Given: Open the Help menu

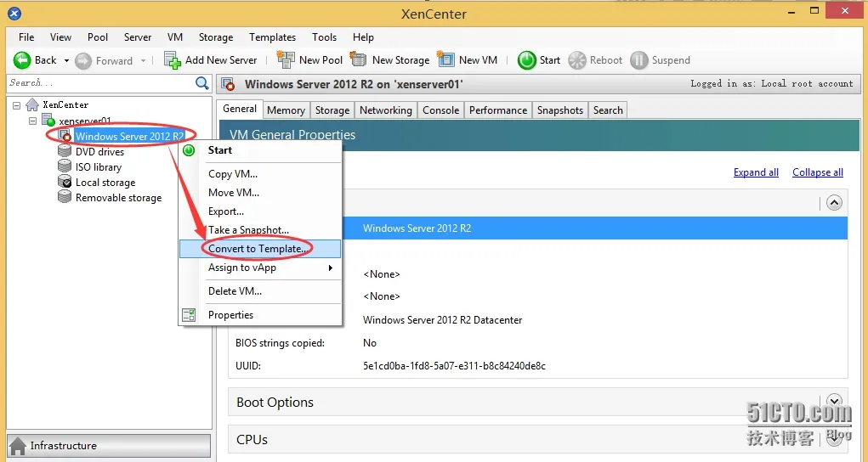Looking at the screenshot, I should [x=363, y=37].
